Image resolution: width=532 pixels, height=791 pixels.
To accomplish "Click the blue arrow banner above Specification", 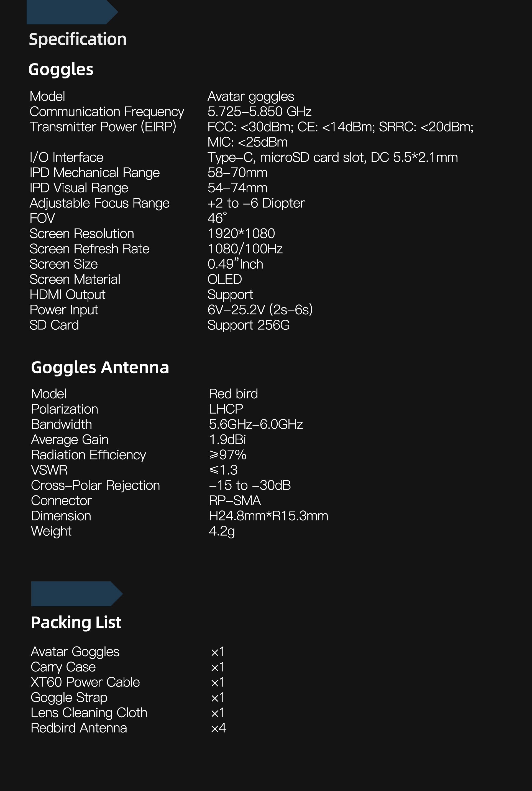I will pos(72,12).
